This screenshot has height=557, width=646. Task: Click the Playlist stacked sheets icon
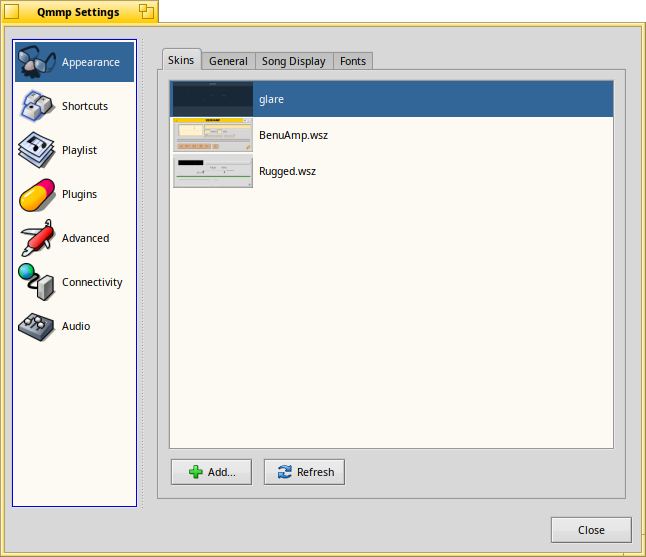tap(36, 150)
